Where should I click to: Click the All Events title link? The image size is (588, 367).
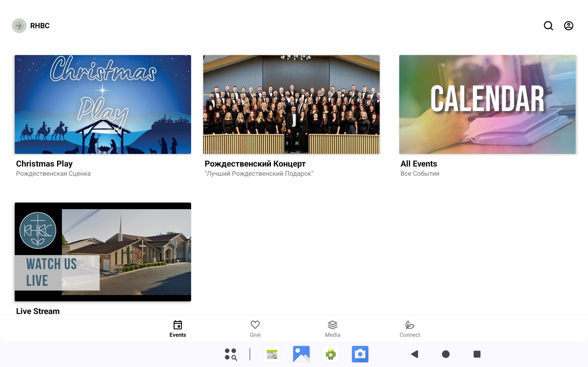[419, 164]
